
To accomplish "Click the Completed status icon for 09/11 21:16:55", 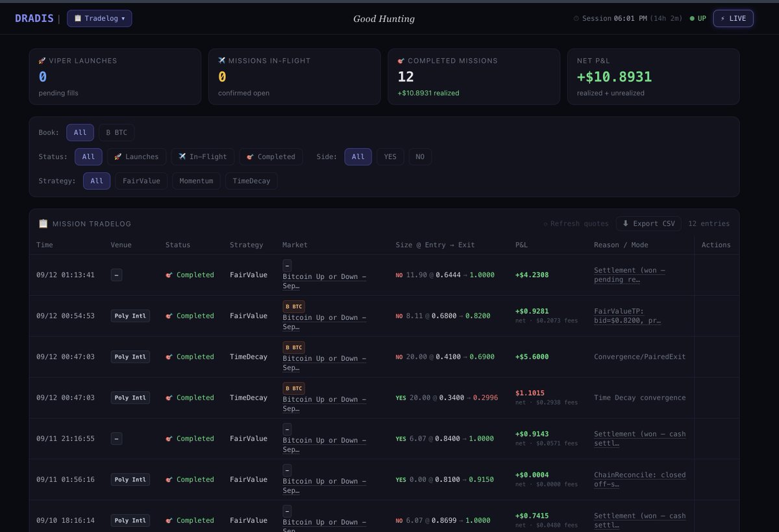I will coord(169,439).
